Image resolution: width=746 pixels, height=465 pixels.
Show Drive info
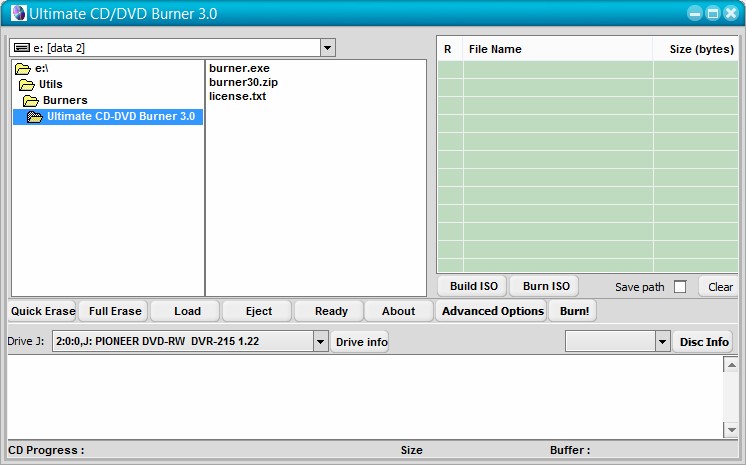pyautogui.click(x=362, y=342)
